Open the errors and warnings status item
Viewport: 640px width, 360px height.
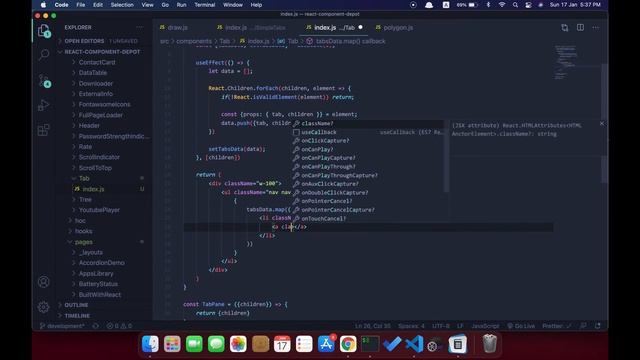pyautogui.click(x=119, y=326)
